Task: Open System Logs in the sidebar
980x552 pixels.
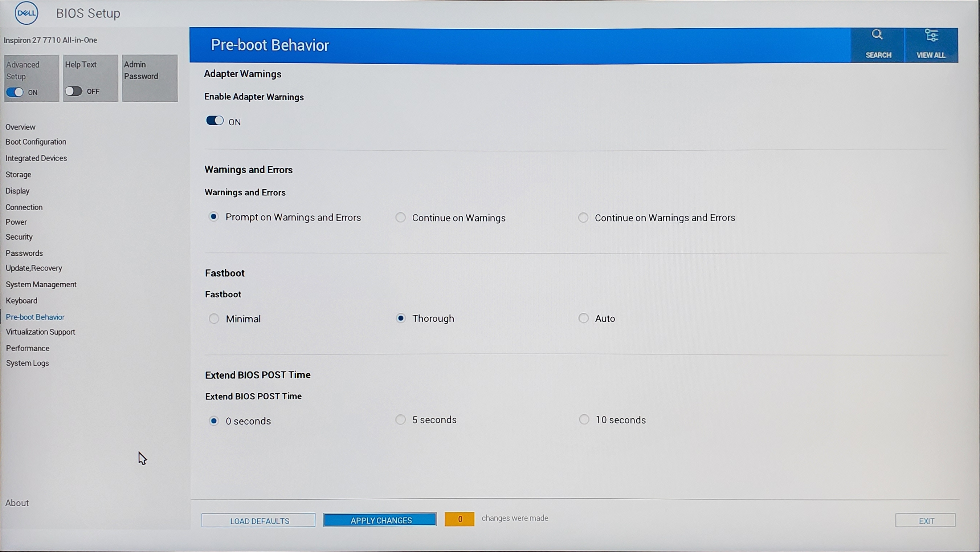Action: point(27,363)
